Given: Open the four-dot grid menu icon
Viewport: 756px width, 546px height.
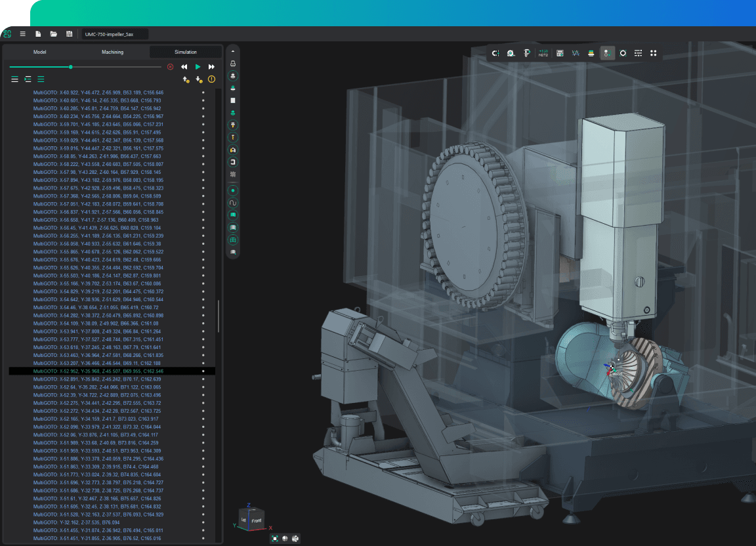Looking at the screenshot, I should point(654,53).
